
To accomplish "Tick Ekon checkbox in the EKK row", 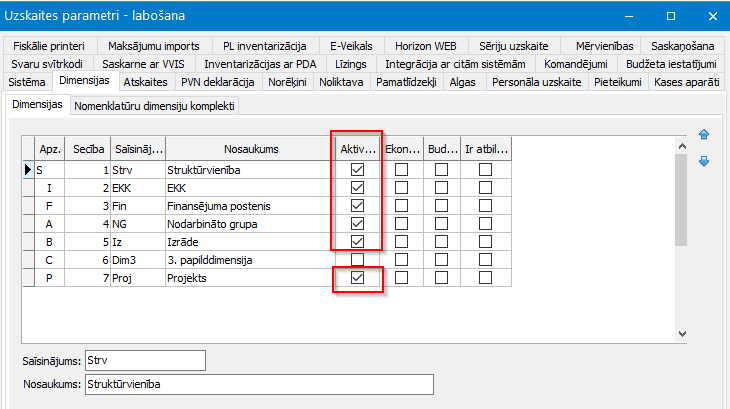I will (401, 188).
